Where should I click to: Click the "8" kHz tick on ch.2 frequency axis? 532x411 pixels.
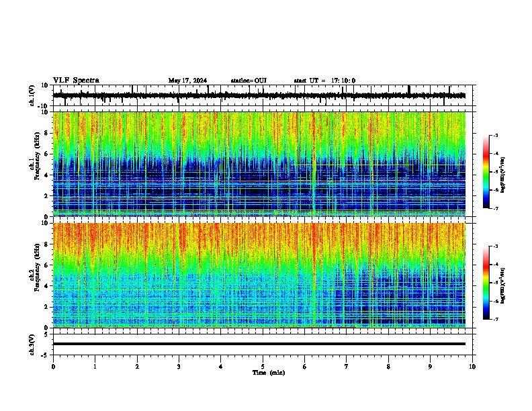pyautogui.click(x=47, y=244)
